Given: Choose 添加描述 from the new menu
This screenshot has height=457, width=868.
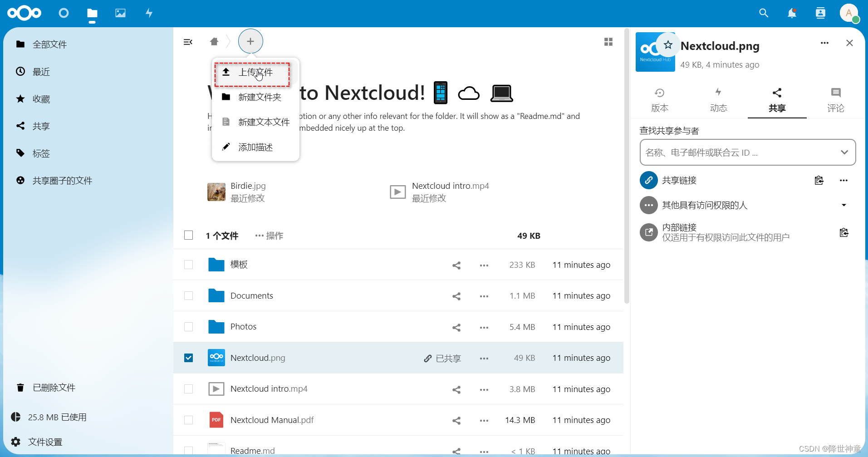Looking at the screenshot, I should [x=255, y=147].
